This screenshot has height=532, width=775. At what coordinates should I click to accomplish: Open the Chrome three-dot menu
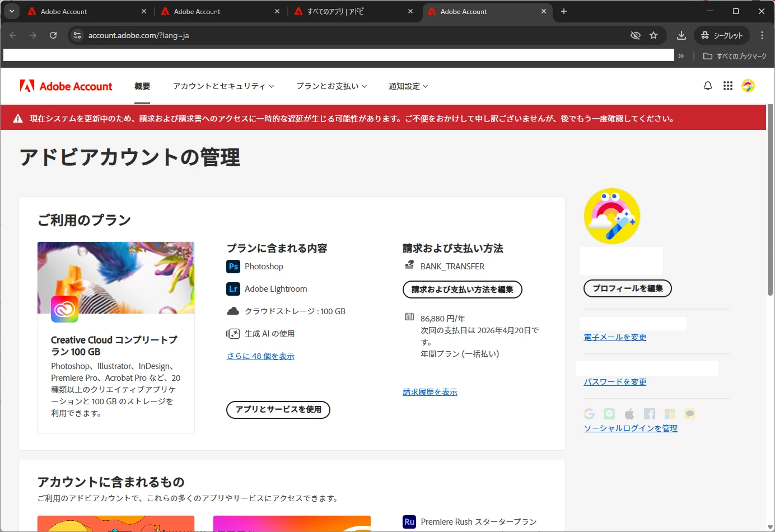click(762, 35)
